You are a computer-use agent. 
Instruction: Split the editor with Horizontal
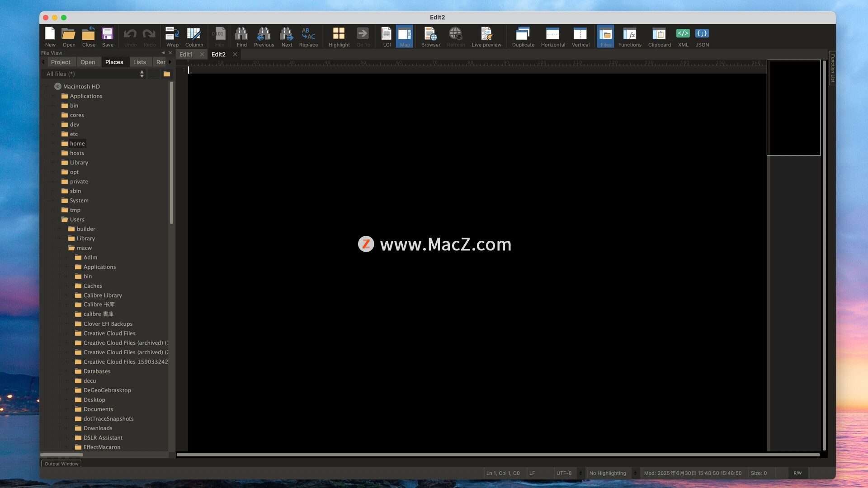[553, 37]
